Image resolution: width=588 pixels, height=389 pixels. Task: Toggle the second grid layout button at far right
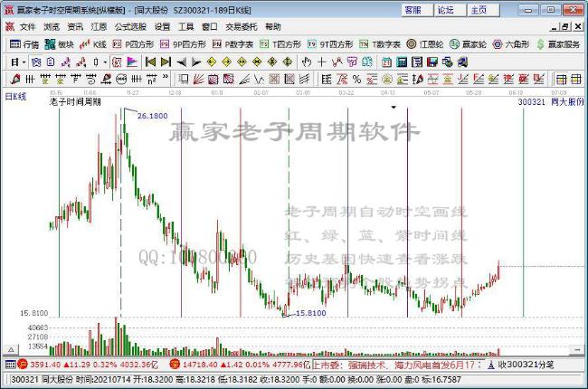click(576, 79)
